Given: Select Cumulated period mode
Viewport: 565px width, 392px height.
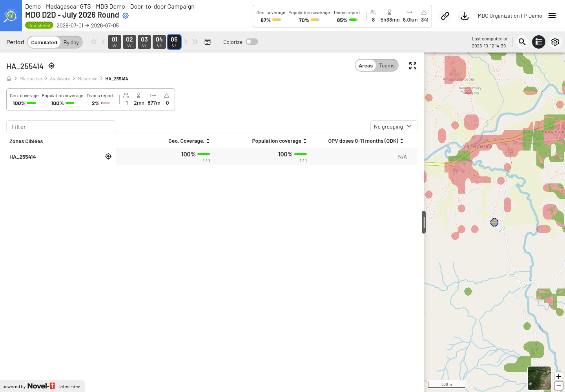Looking at the screenshot, I should [44, 42].
